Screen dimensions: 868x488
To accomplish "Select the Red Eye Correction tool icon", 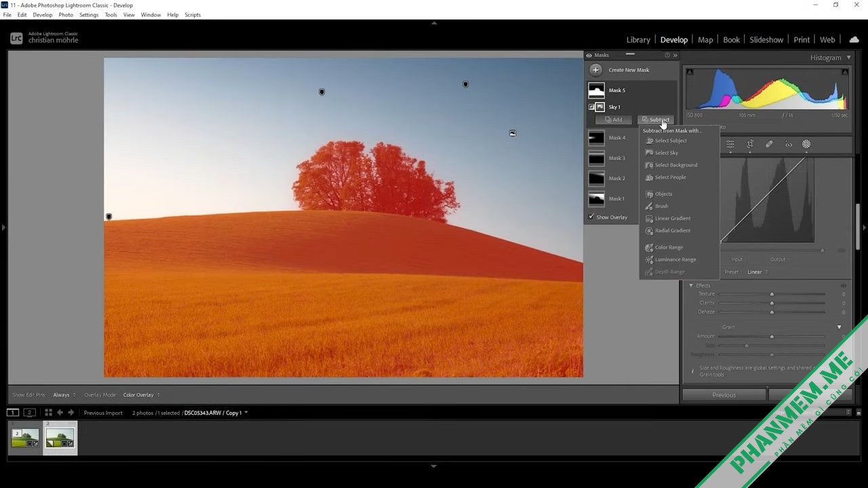I will click(x=788, y=144).
